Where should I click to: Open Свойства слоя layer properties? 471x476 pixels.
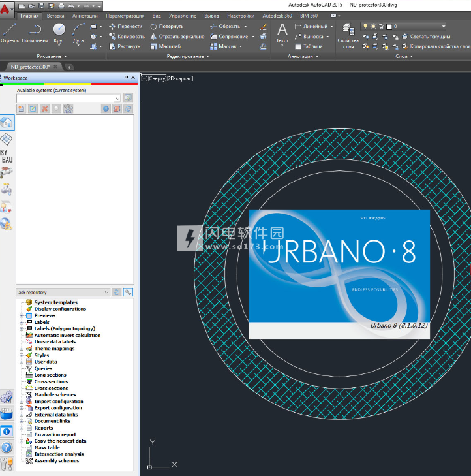tap(348, 36)
